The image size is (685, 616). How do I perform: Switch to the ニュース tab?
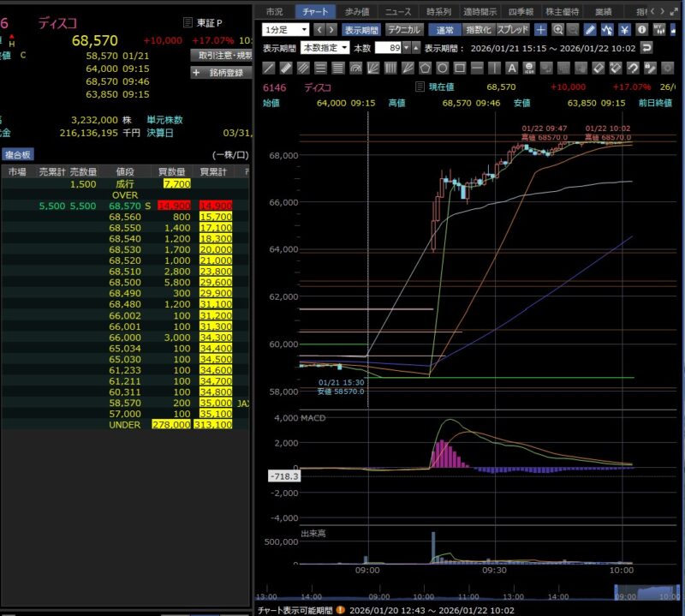click(x=397, y=11)
